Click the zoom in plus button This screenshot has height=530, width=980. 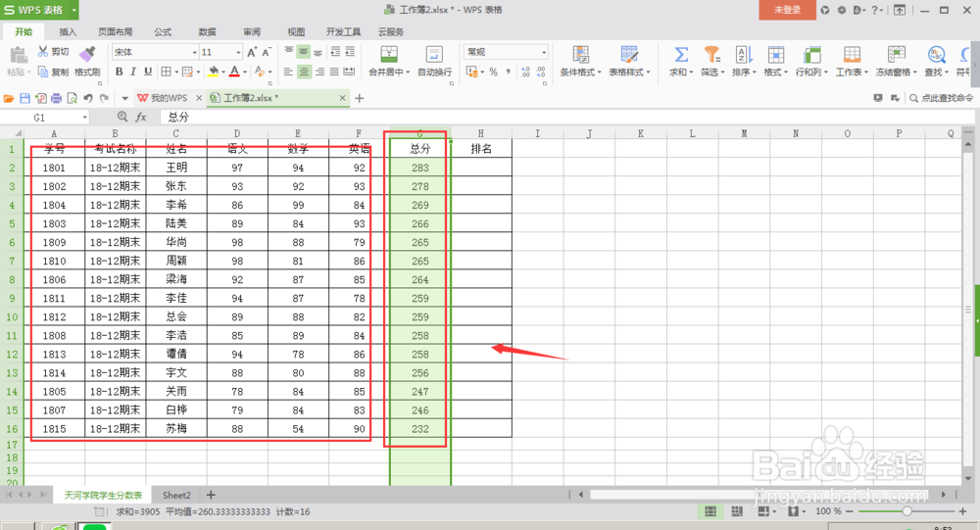pos(962,511)
